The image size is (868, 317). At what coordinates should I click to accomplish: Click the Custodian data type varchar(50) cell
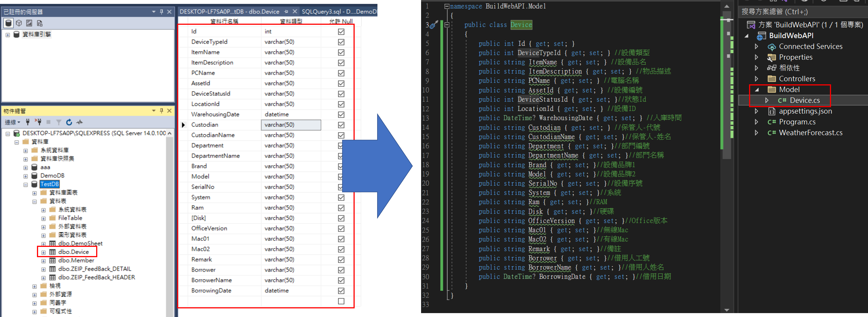291,125
